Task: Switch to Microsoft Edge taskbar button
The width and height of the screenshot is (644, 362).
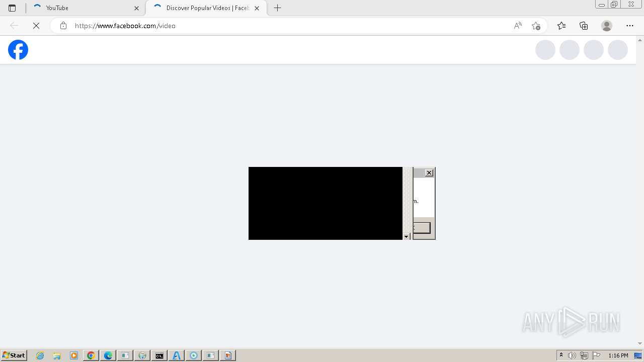Action: pyautogui.click(x=108, y=355)
